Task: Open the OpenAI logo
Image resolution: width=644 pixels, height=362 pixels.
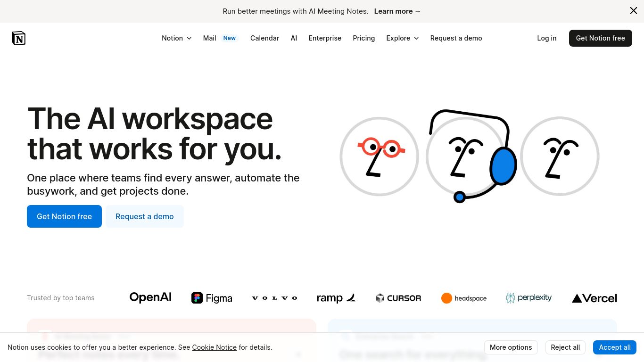Action: click(x=150, y=297)
